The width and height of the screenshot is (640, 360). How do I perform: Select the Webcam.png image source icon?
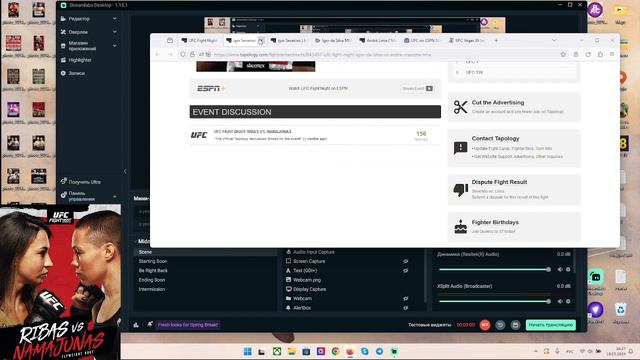click(x=288, y=280)
